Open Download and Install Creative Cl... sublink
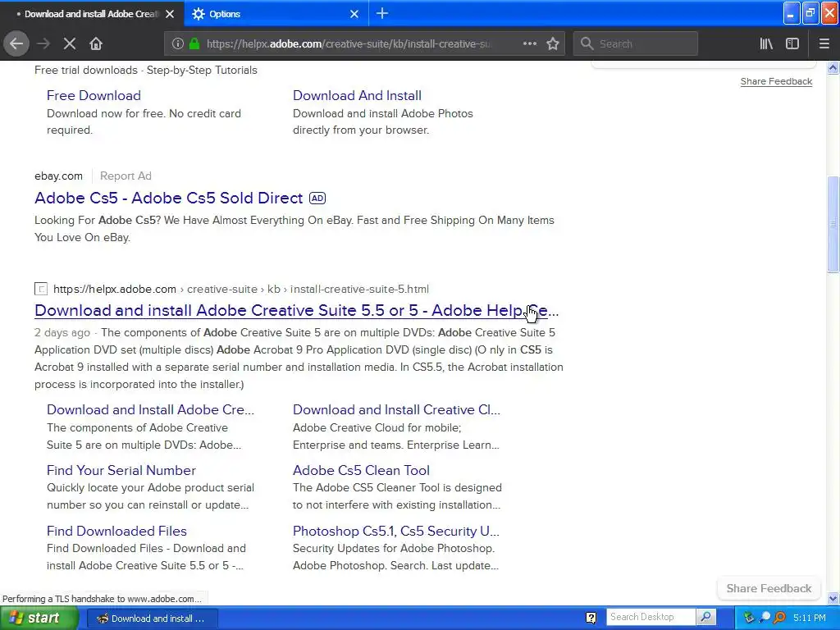 tap(396, 410)
